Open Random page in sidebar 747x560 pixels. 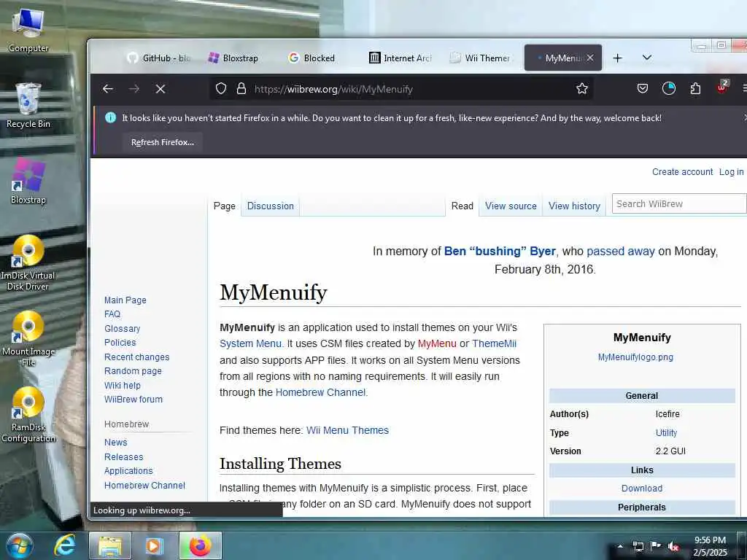pyautogui.click(x=133, y=370)
